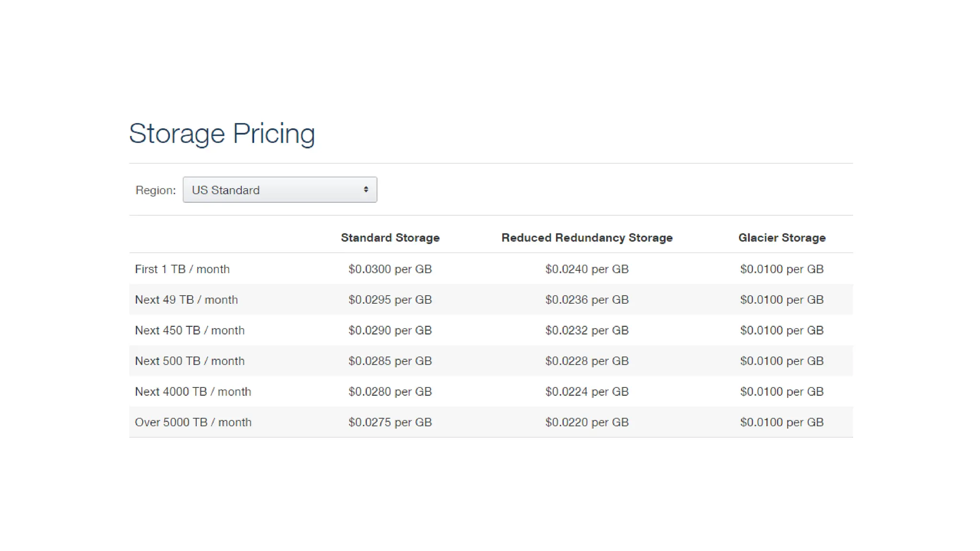This screenshot has height=551, width=980.
Task: Click the $0.0228 per GB reduced redundancy price
Action: click(587, 361)
